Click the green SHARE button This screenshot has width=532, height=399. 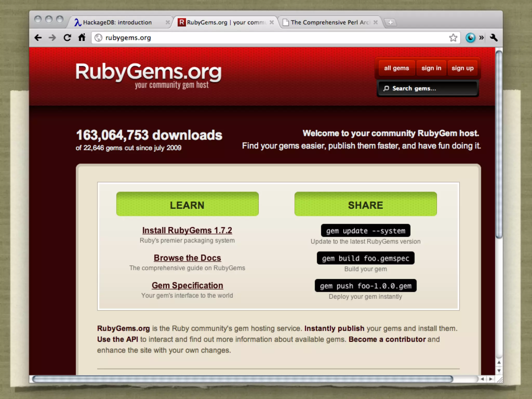(x=365, y=204)
